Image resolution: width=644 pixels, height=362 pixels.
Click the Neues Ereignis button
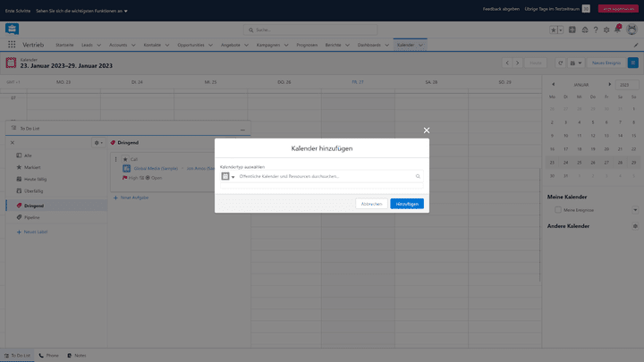point(606,63)
